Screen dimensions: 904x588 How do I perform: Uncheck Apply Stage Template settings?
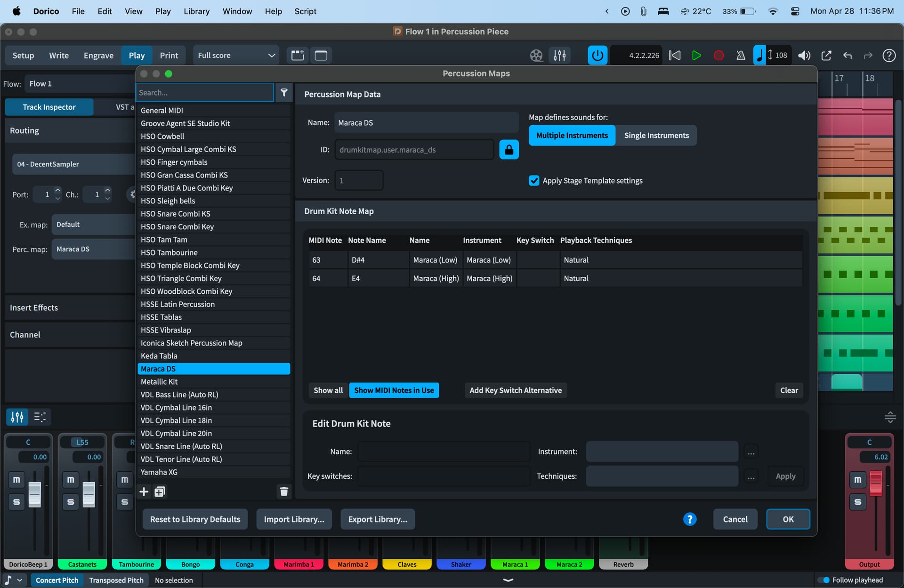click(x=534, y=181)
